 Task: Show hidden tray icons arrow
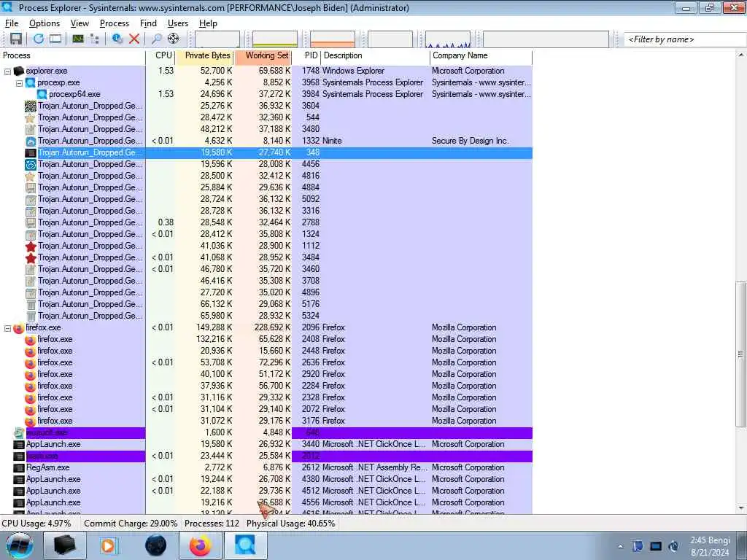pos(620,546)
